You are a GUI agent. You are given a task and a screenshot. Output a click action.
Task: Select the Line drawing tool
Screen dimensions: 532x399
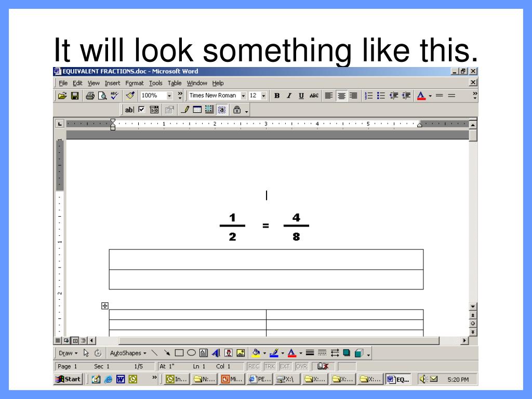(x=154, y=353)
